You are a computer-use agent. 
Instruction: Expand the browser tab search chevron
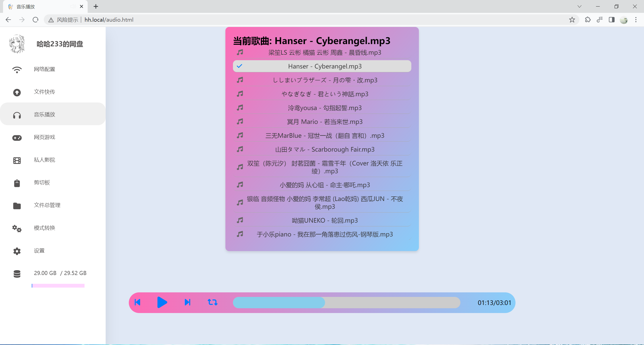(579, 7)
